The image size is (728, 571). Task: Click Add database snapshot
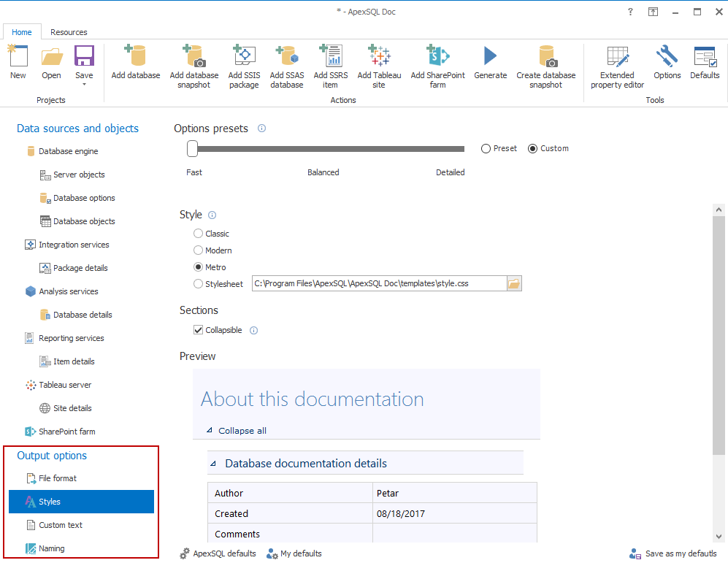click(194, 67)
